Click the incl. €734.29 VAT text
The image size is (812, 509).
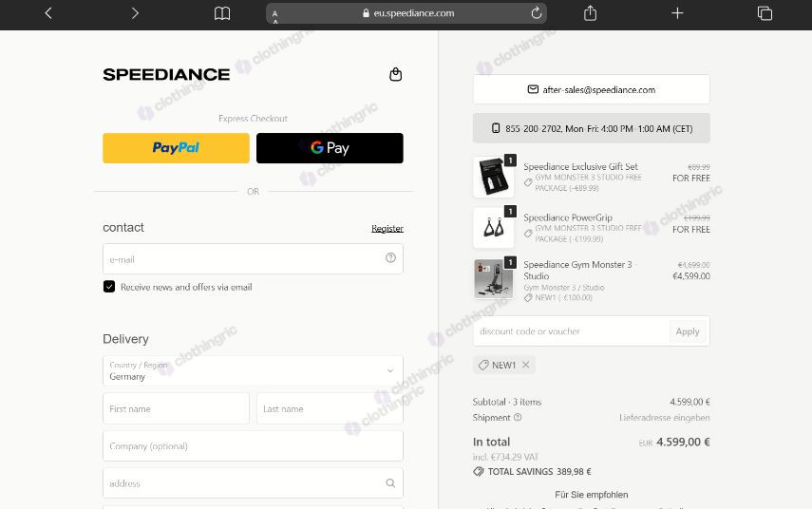pos(505,457)
